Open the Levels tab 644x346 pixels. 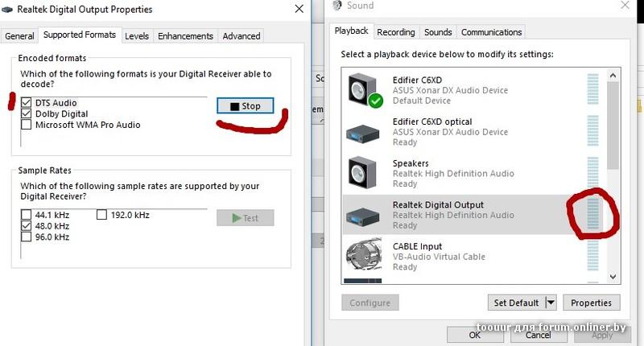coord(137,36)
